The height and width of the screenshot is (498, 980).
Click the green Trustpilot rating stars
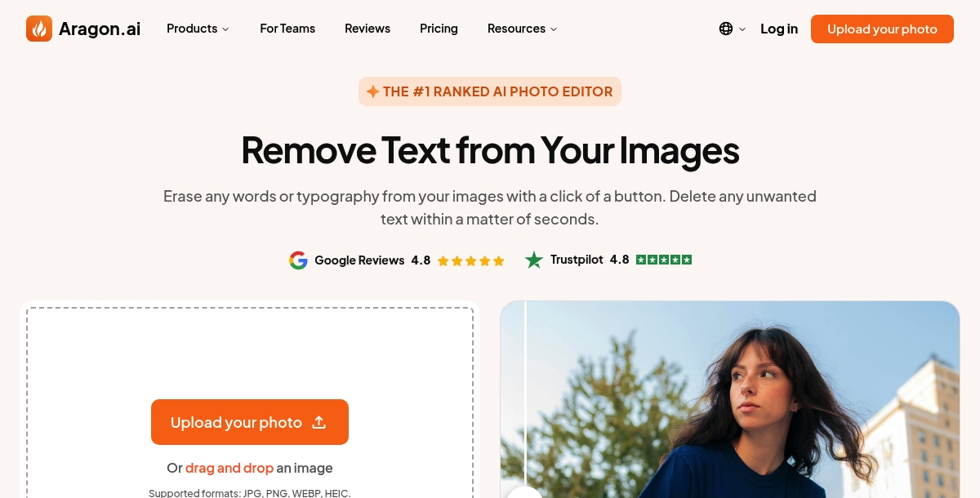pyautogui.click(x=664, y=259)
